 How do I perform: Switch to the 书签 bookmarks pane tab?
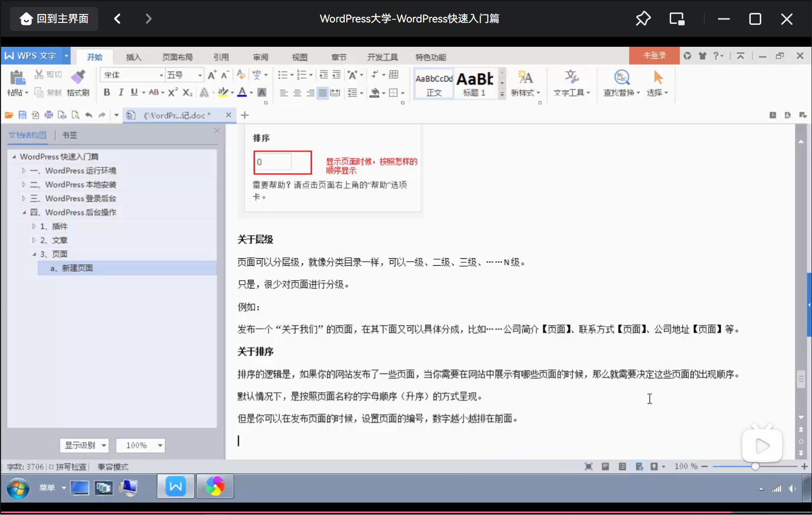(x=70, y=135)
